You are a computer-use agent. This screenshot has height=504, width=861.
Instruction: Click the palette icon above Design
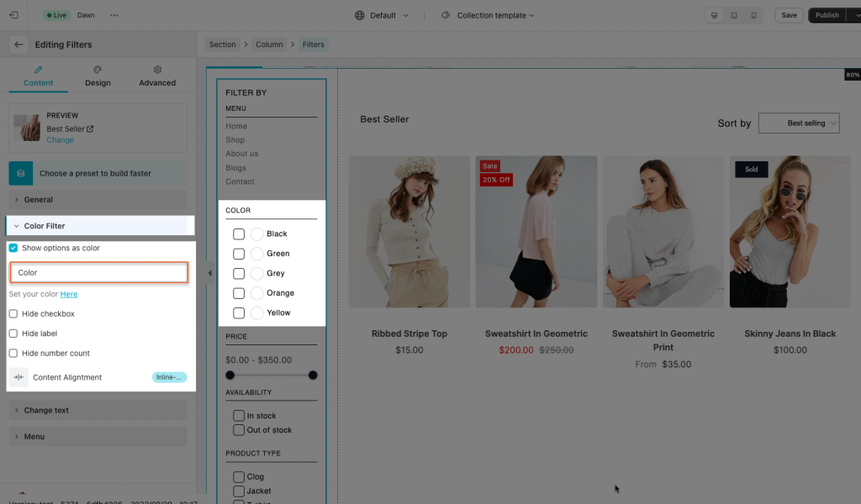tap(98, 70)
